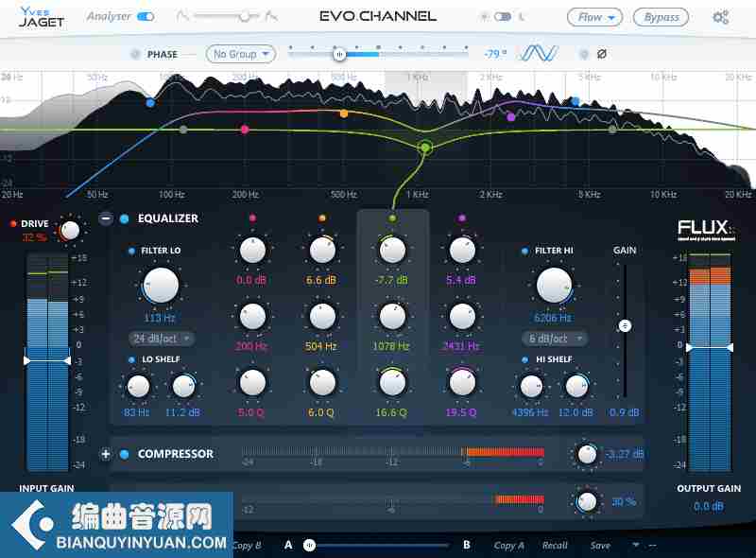Click the Hi Shelf 12.0 dB gain knob

(576, 386)
